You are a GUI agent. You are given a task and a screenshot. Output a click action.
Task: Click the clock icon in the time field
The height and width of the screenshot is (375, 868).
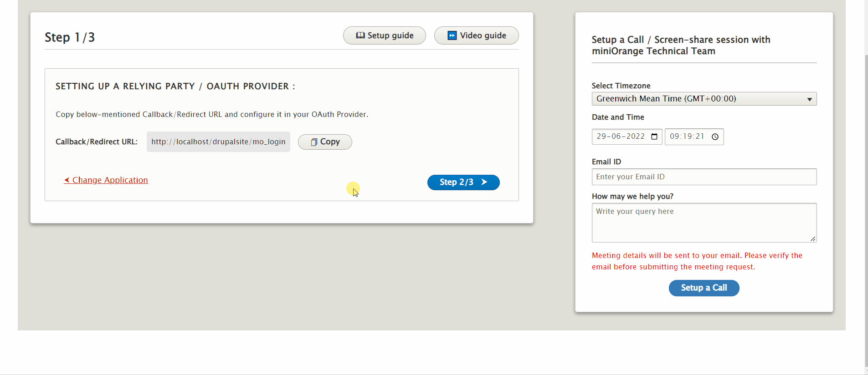pos(715,137)
